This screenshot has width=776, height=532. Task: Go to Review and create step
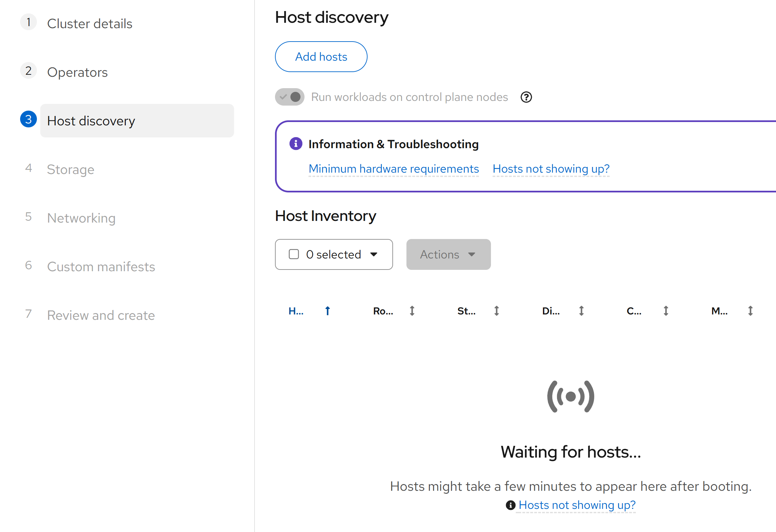pyautogui.click(x=101, y=315)
